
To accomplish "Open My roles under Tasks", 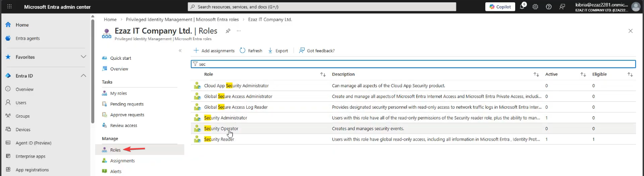I will [x=118, y=93].
